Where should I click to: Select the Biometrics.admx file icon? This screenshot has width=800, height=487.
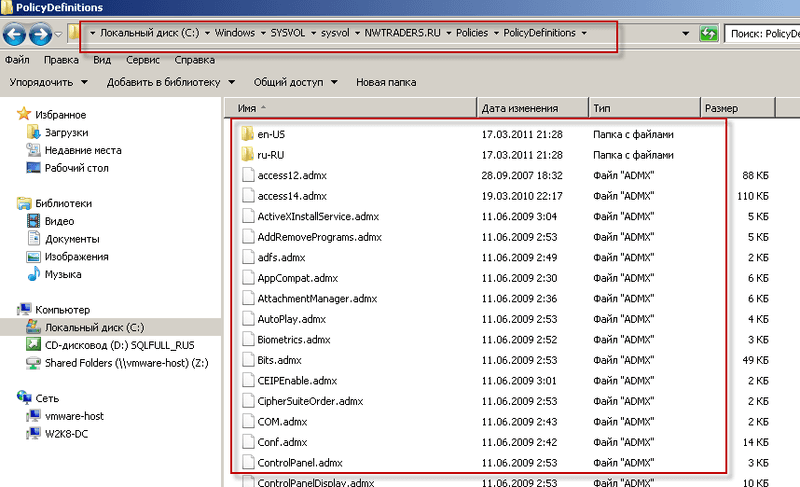[x=248, y=339]
